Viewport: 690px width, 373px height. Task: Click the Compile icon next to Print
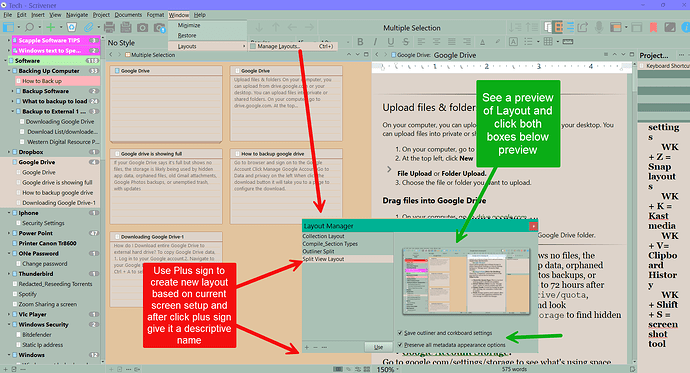click(x=126, y=27)
